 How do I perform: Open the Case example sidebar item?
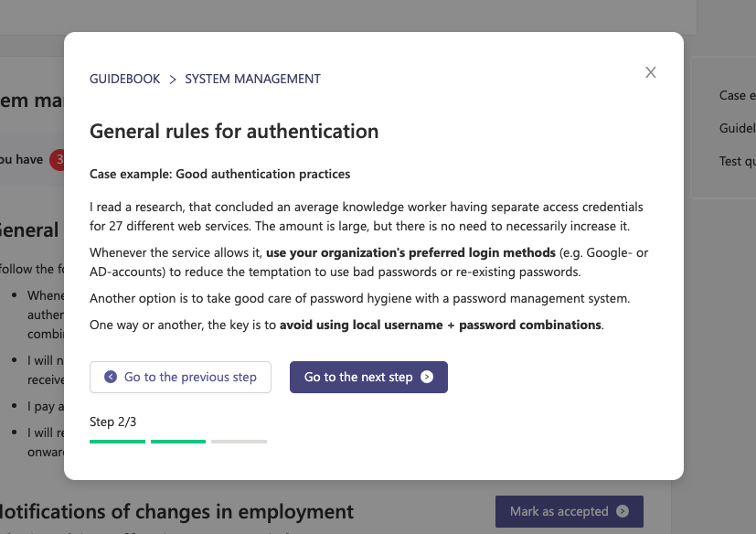[x=737, y=95]
